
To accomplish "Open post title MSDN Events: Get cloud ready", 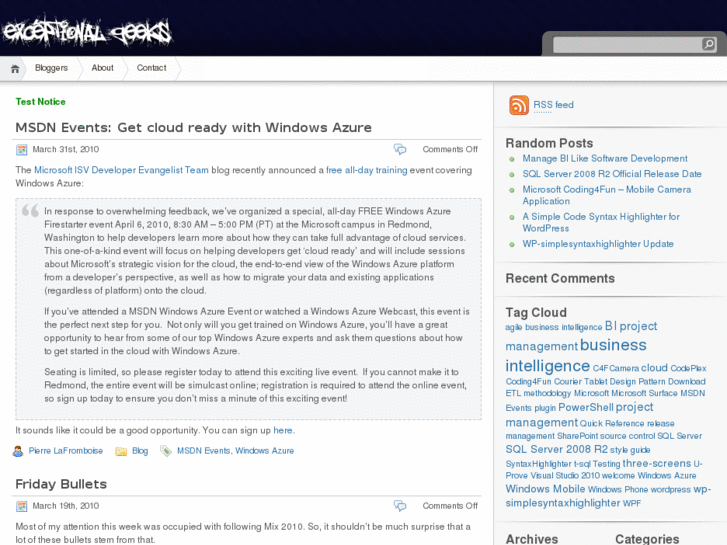I will [x=193, y=128].
